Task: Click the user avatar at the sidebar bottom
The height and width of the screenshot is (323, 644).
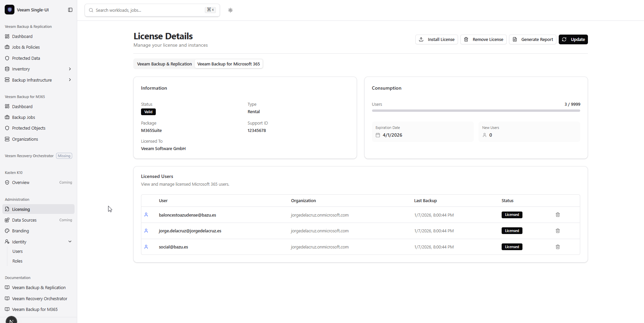Action: click(11, 320)
